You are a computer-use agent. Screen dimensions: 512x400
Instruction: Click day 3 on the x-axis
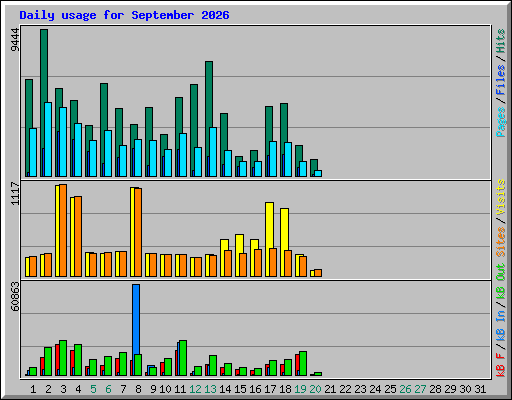[x=63, y=389]
